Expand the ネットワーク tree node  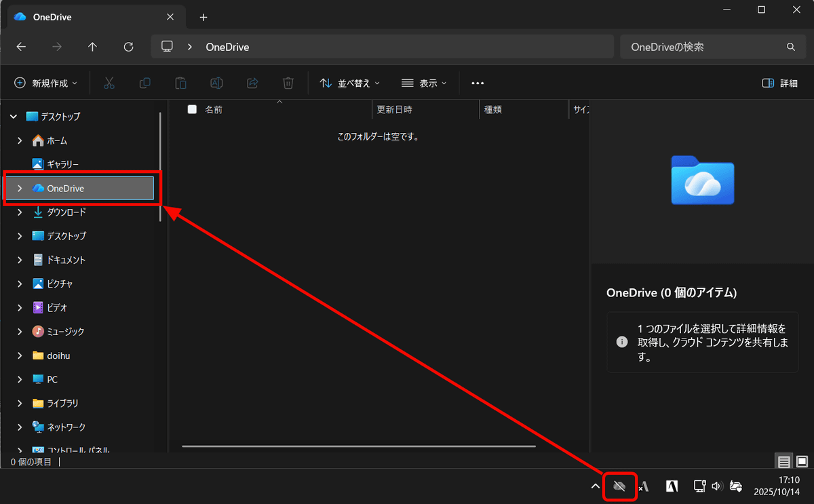tap(20, 427)
